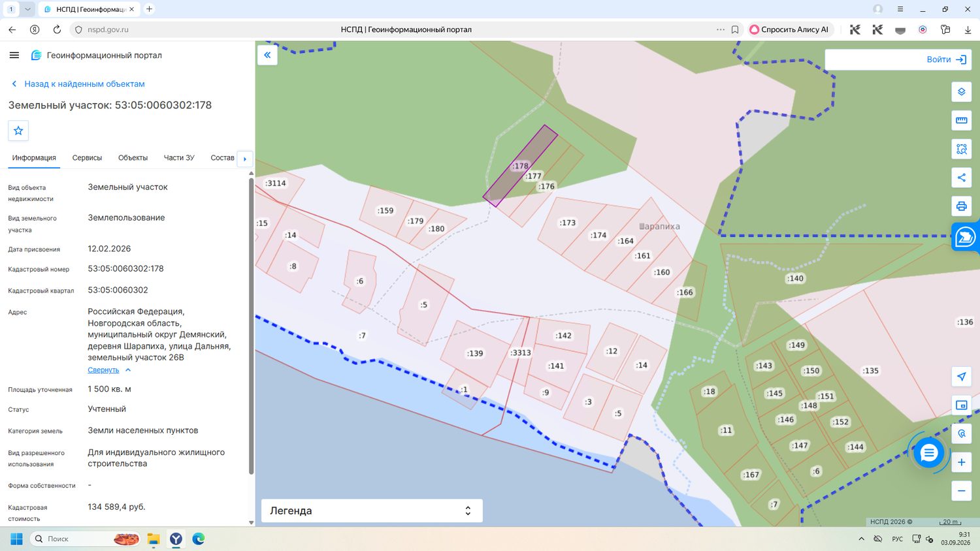
Task: Switch to the Части ЗУ tab
Action: 179,158
